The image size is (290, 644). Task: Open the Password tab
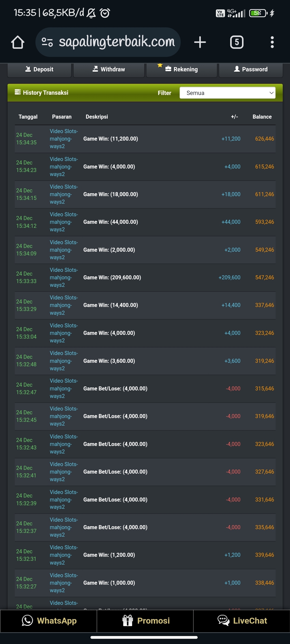coord(251,69)
